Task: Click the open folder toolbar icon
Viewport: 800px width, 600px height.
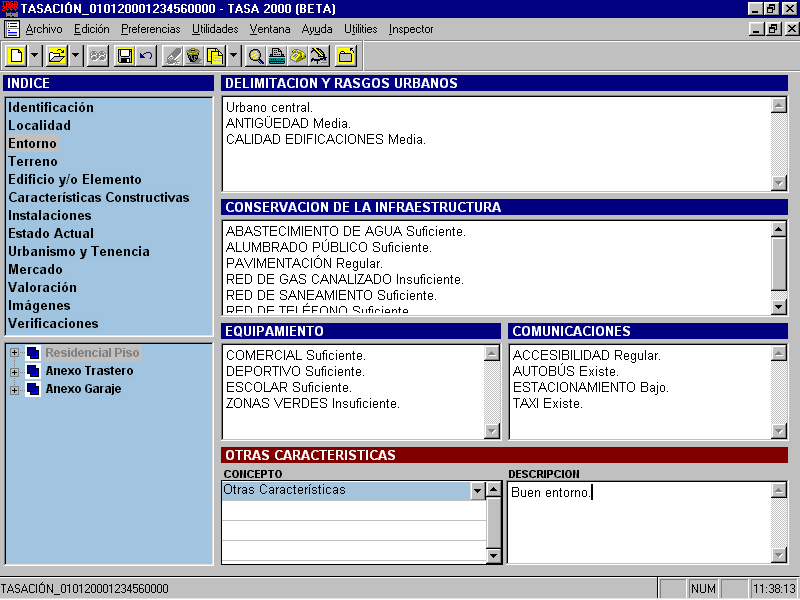Action: tap(57, 56)
